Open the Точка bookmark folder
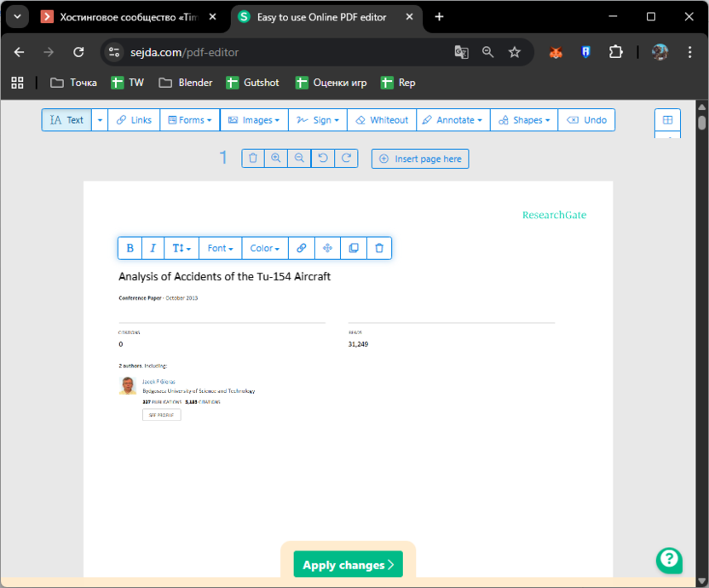Screen dimensions: 709x588 tap(73, 83)
